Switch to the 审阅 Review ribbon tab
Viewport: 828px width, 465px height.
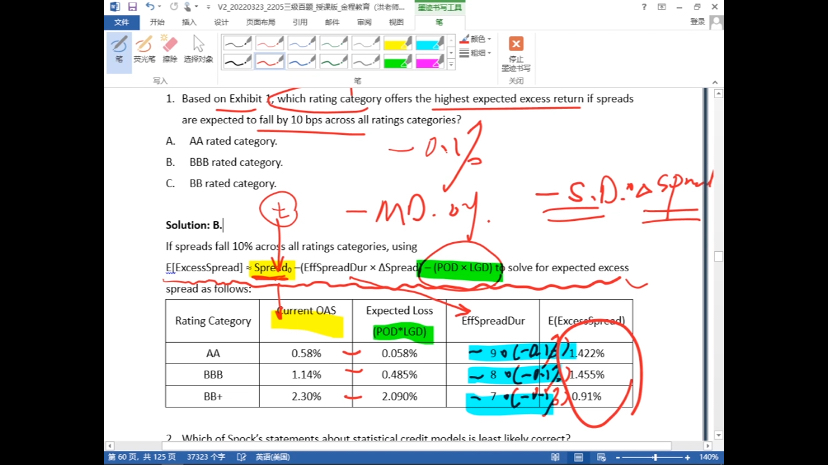(364, 21)
